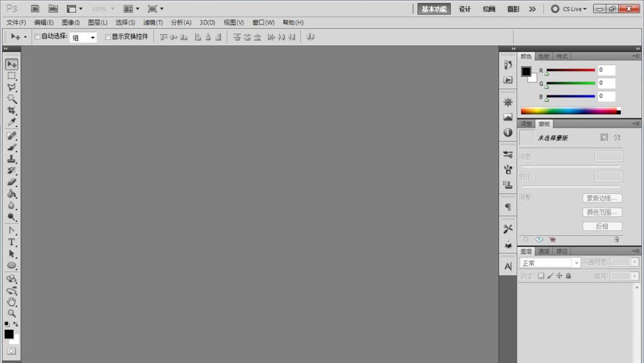
Task: Select the Pen tool
Action: tap(12, 231)
